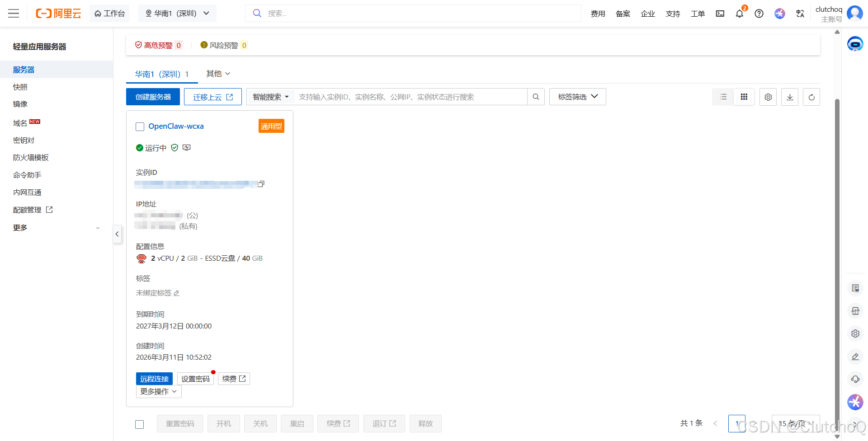
Task: Click 设置密码 on the server card
Action: 195,379
